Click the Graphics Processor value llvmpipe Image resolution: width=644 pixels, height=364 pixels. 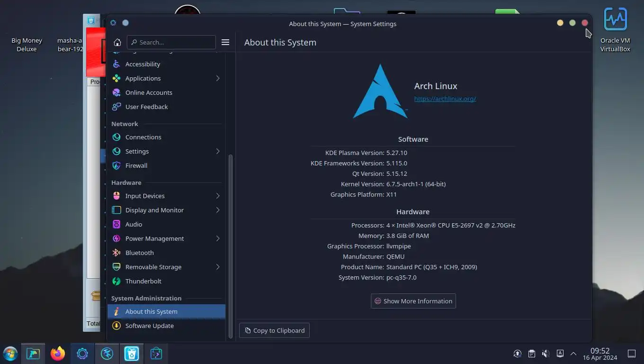point(399,246)
